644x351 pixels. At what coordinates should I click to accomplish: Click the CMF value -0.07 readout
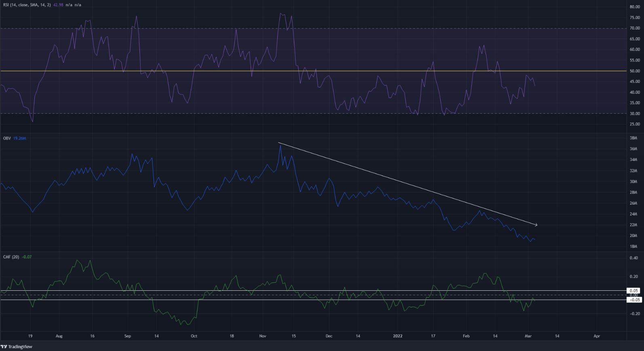(x=27, y=257)
